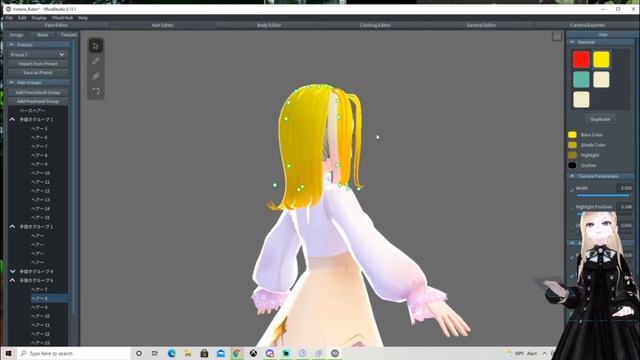The height and width of the screenshot is (360, 640).
Task: Expand the collapsed 手描きグループ4 group
Action: click(12, 271)
